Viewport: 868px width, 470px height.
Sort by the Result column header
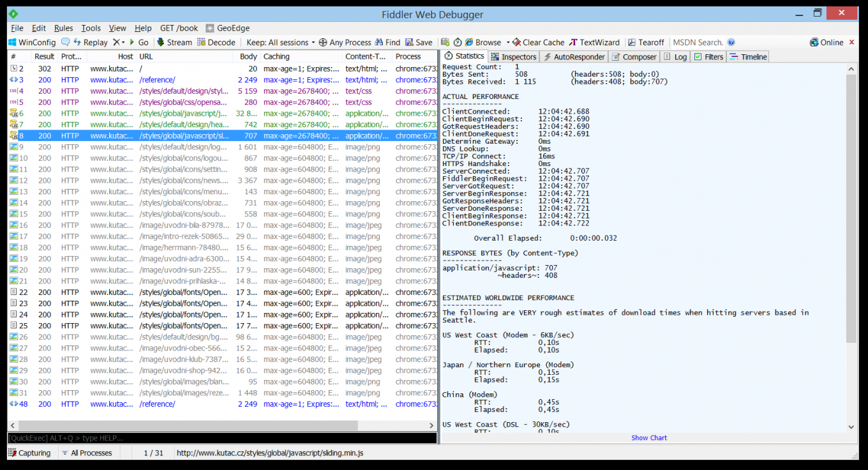pos(45,57)
